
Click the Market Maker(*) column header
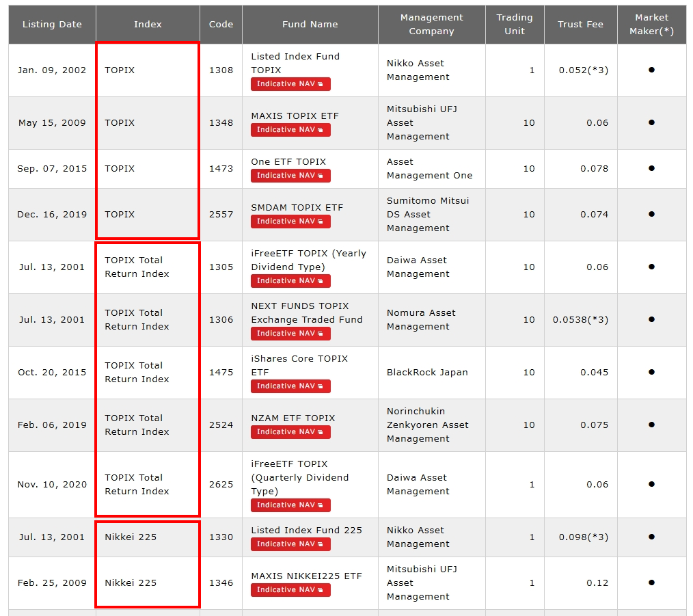pyautogui.click(x=652, y=25)
